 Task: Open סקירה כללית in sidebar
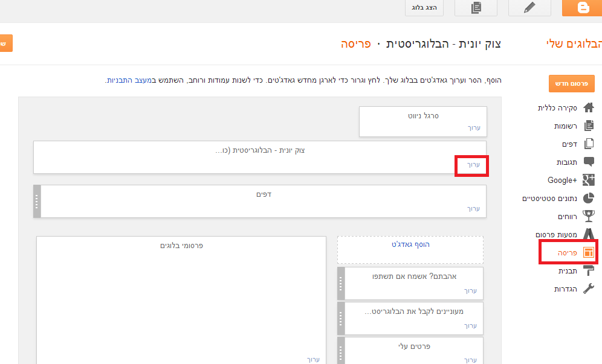(557, 108)
